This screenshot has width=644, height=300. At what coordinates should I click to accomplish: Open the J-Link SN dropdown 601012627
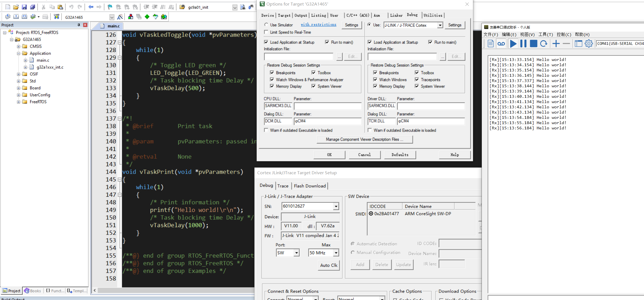(x=336, y=206)
